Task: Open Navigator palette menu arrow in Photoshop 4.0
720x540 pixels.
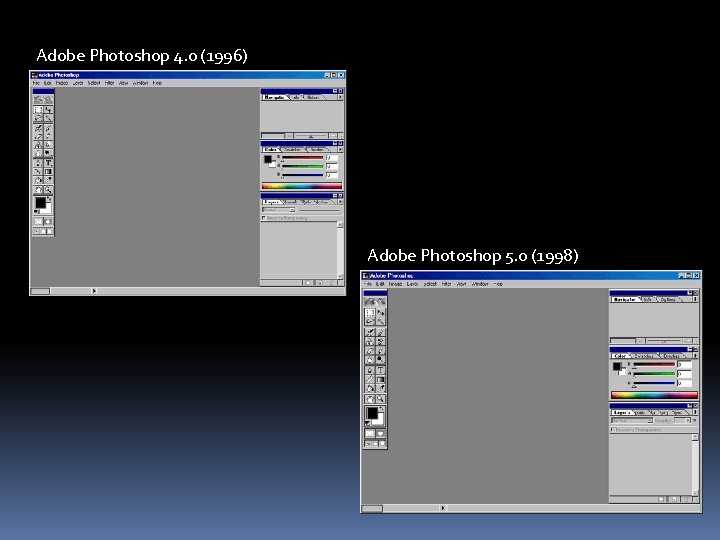Action: (341, 97)
